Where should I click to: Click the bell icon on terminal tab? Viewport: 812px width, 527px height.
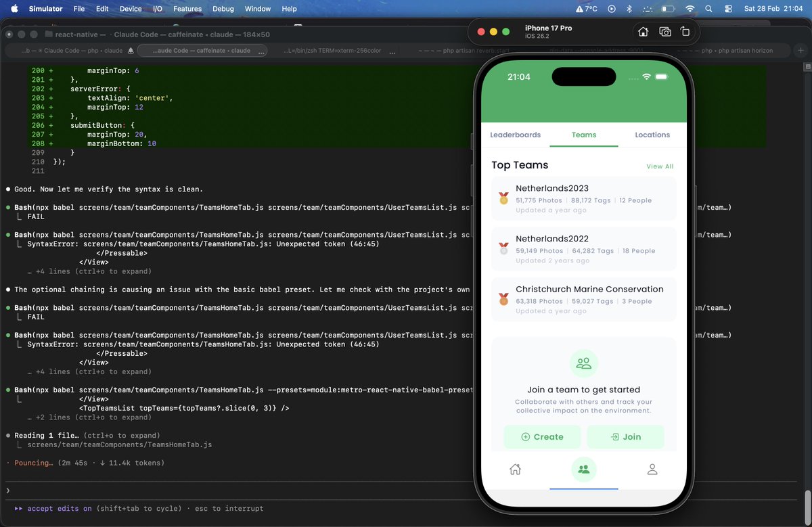131,51
